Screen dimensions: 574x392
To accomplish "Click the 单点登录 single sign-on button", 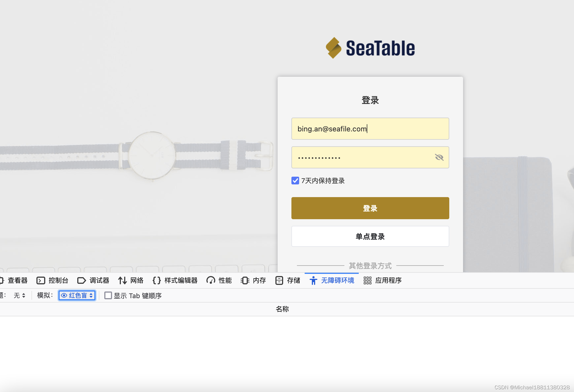I will 370,236.
